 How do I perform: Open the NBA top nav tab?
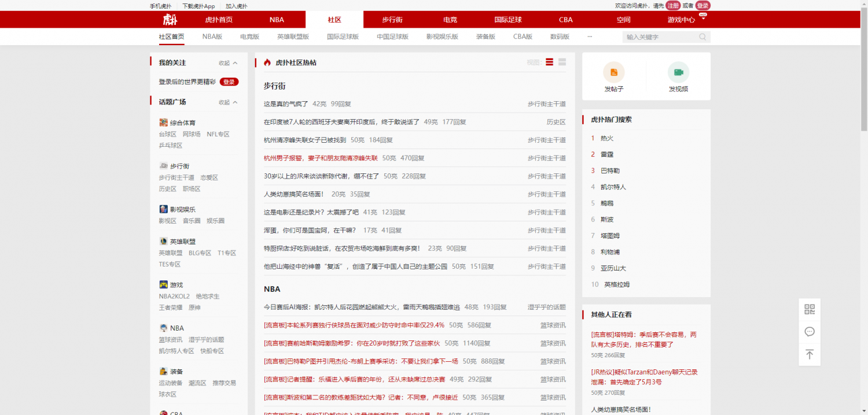277,20
